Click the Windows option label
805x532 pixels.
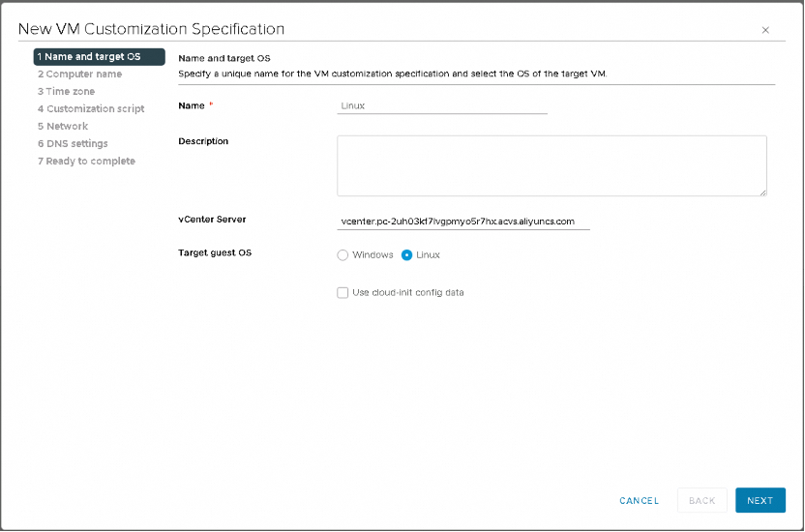[x=373, y=255]
